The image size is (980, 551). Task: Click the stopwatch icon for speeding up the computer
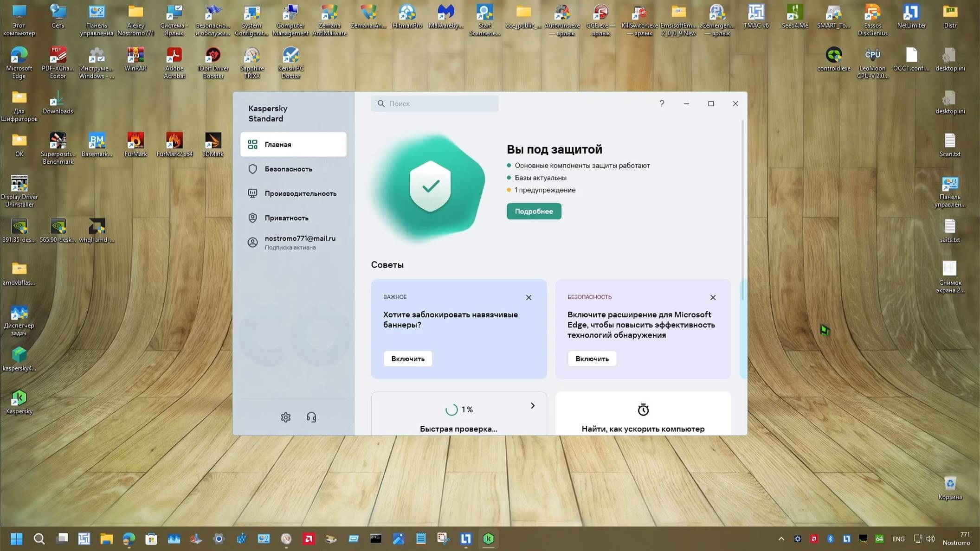tap(643, 410)
